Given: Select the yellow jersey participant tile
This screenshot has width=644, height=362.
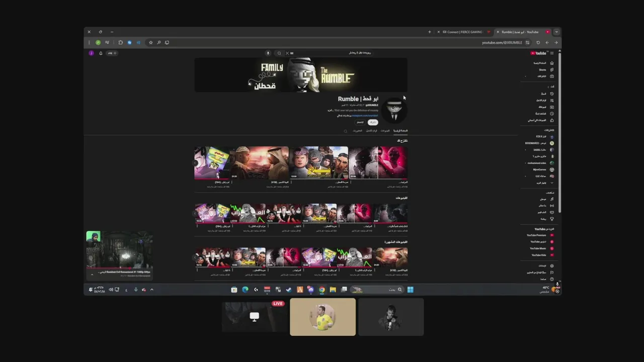Looking at the screenshot, I should pos(323,317).
